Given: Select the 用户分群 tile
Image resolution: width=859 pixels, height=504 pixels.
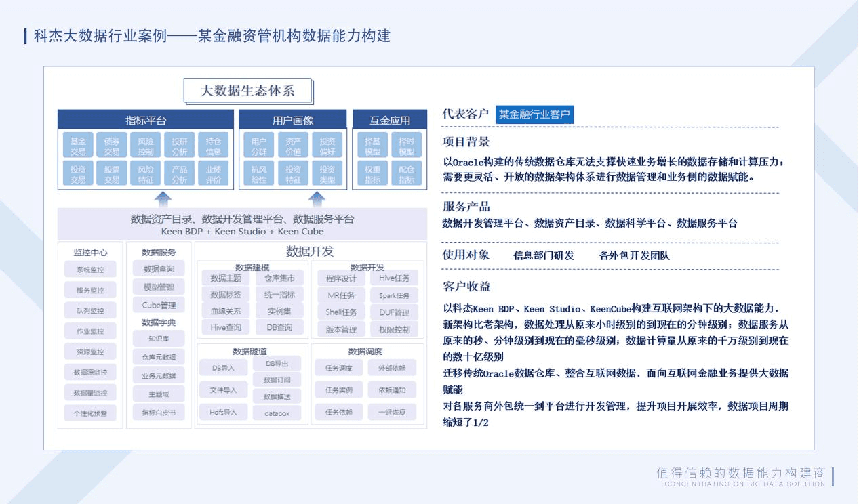Looking at the screenshot, I should 259,146.
